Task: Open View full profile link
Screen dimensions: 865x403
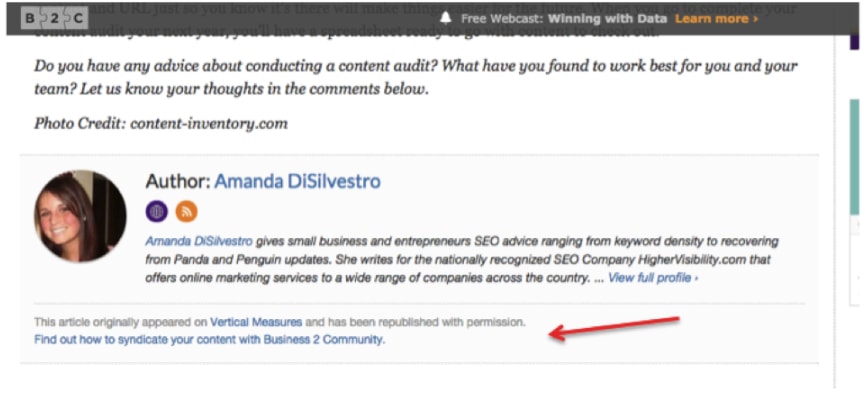Action: click(x=653, y=278)
